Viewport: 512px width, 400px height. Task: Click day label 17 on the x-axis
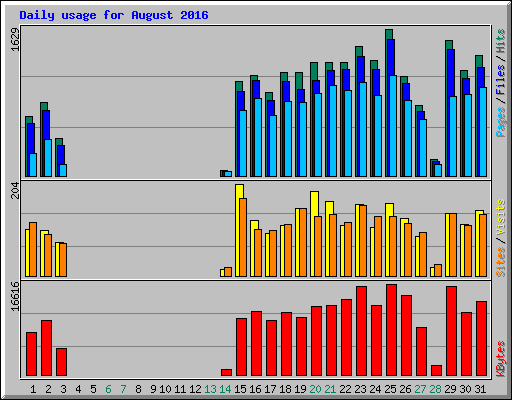pos(270,389)
